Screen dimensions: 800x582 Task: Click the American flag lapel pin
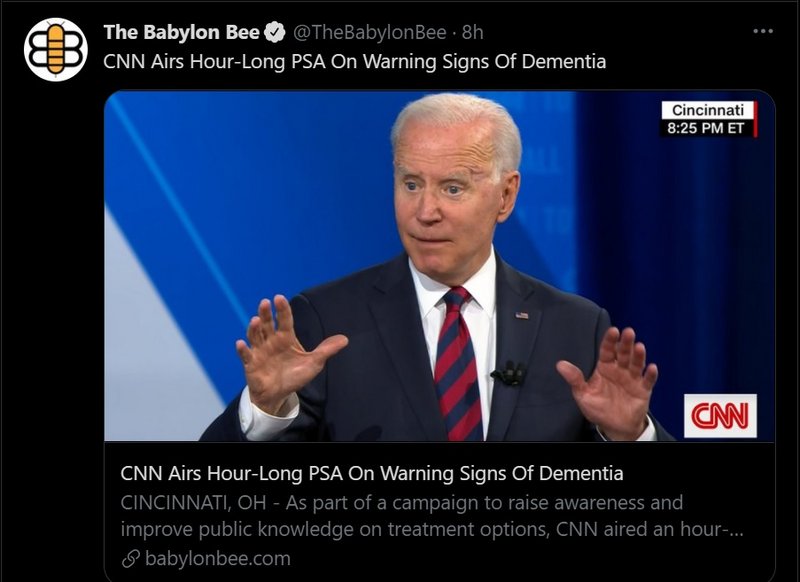point(521,315)
